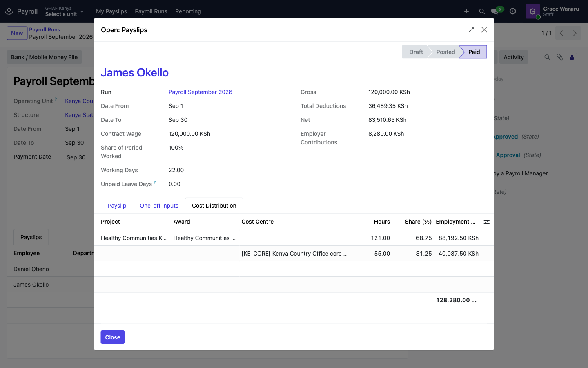Close the Payslips dialog with the X

(x=484, y=30)
